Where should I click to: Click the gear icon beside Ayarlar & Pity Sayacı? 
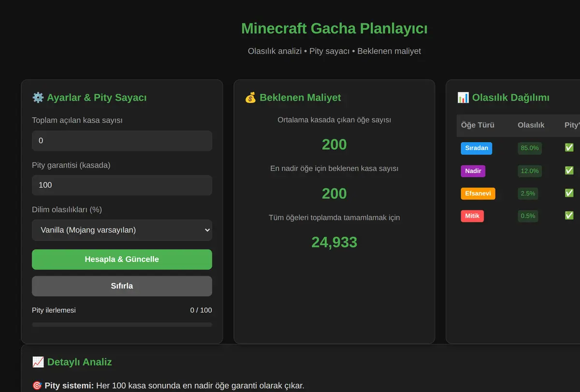38,98
